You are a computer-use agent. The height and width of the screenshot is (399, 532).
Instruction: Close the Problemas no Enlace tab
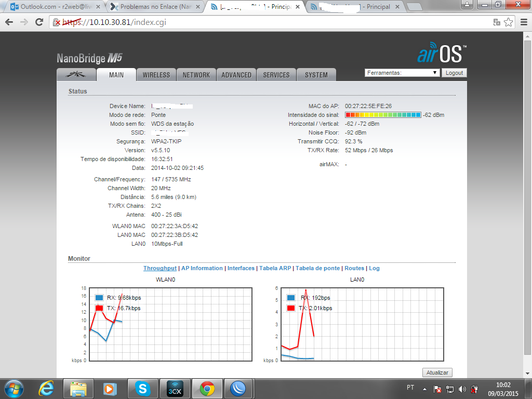[198, 6]
